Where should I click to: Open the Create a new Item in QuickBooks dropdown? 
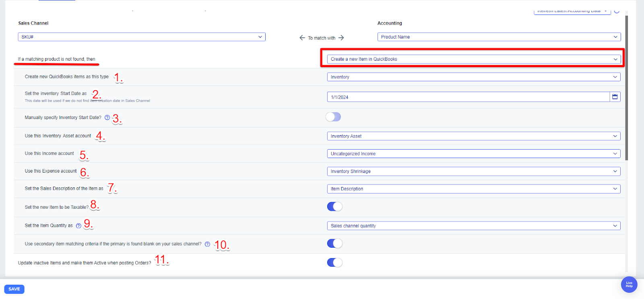474,59
